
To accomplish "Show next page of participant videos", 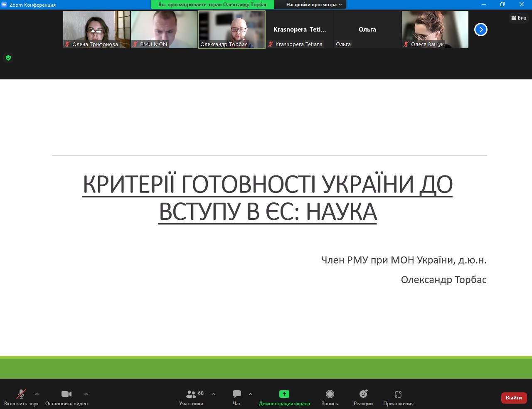I will pos(480,30).
